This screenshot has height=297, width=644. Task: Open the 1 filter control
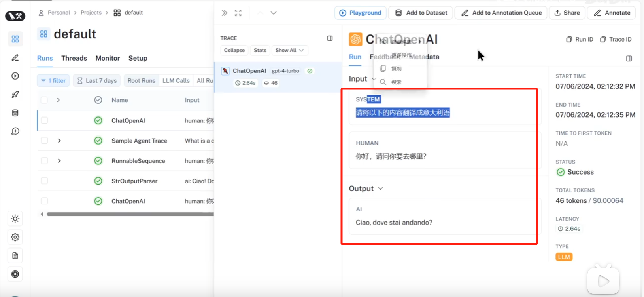click(x=53, y=81)
